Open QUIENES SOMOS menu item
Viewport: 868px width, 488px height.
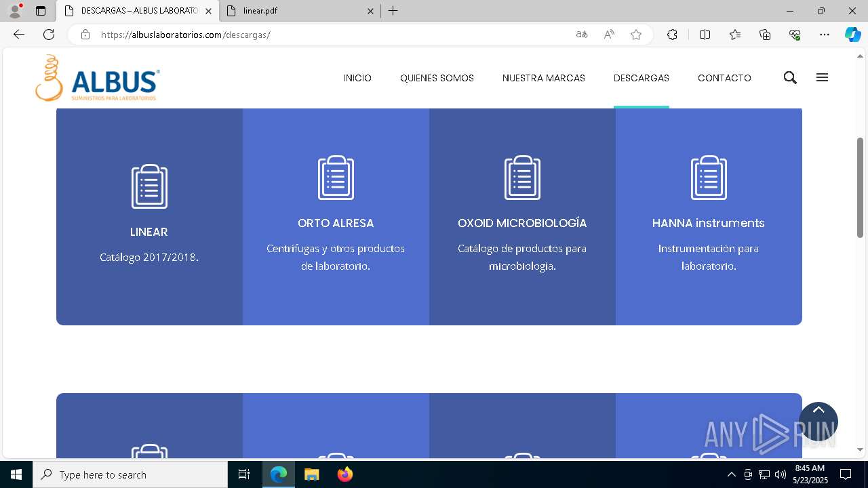point(437,78)
